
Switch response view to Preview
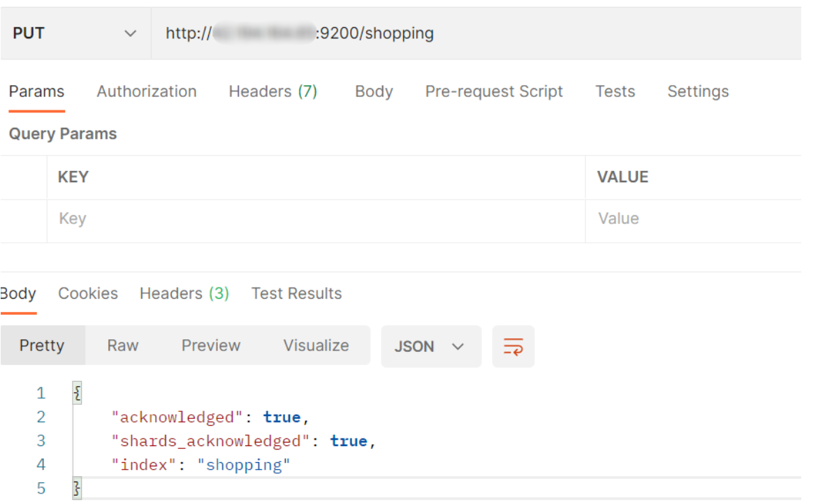211,346
